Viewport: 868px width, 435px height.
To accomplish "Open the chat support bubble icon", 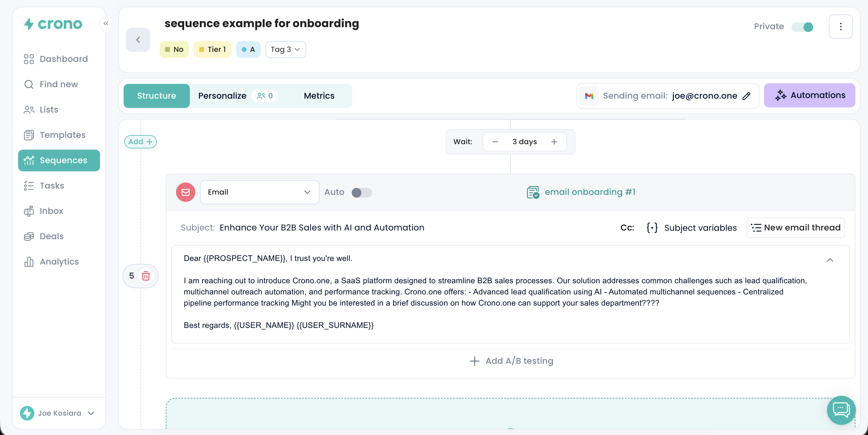I will (841, 410).
